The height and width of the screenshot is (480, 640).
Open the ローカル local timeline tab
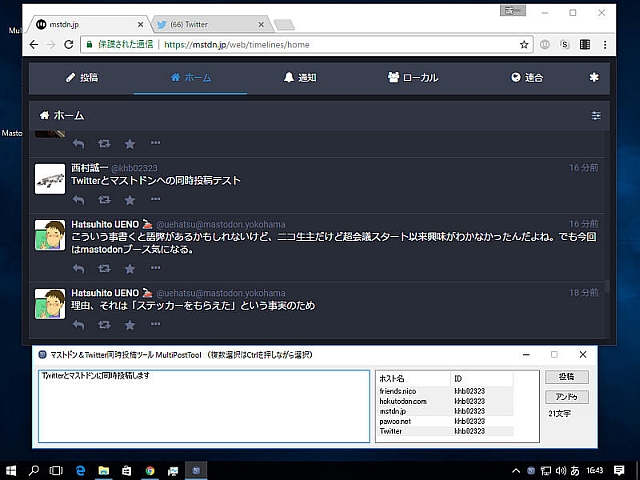pyautogui.click(x=413, y=78)
